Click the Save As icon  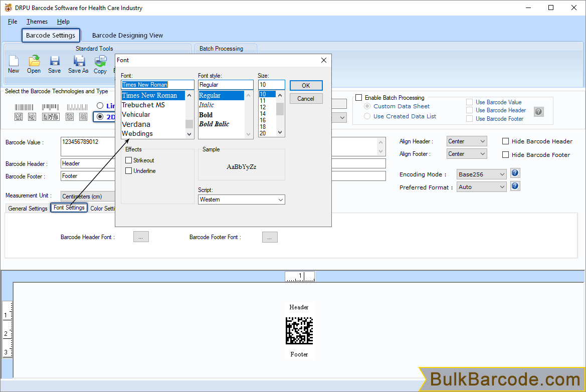coord(79,61)
